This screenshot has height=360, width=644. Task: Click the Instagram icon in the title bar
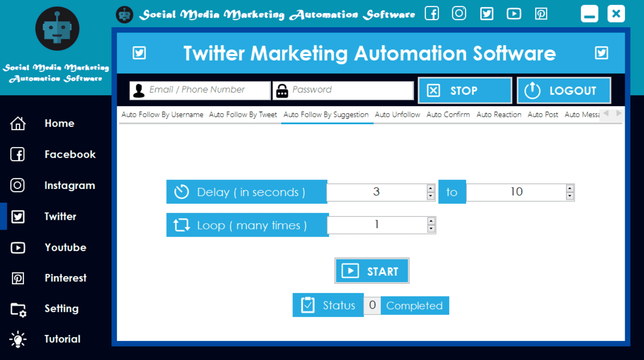459,14
